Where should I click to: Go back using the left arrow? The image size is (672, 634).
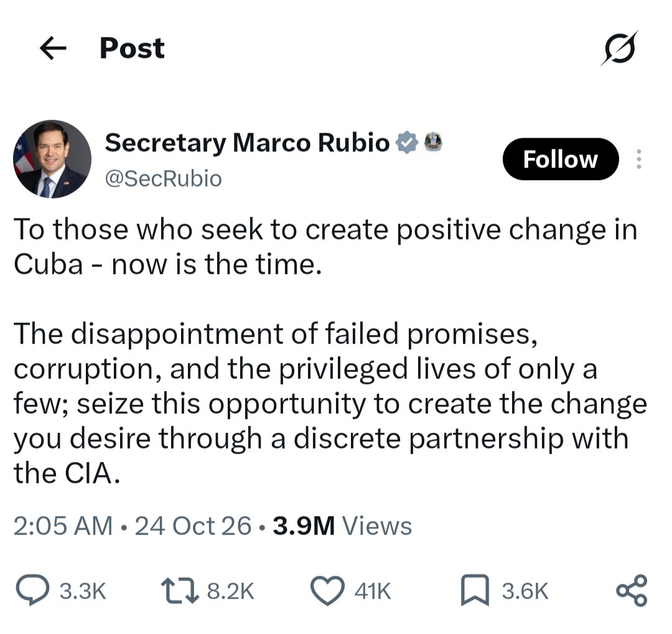[53, 48]
